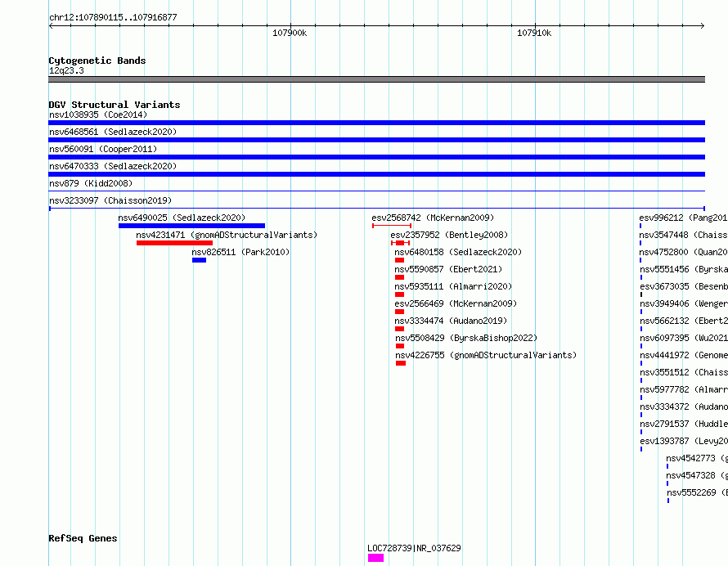Image resolution: width=728 pixels, height=566 pixels.
Task: Click the 12q23.3 cytogenetic band bar
Action: pyautogui.click(x=376, y=79)
